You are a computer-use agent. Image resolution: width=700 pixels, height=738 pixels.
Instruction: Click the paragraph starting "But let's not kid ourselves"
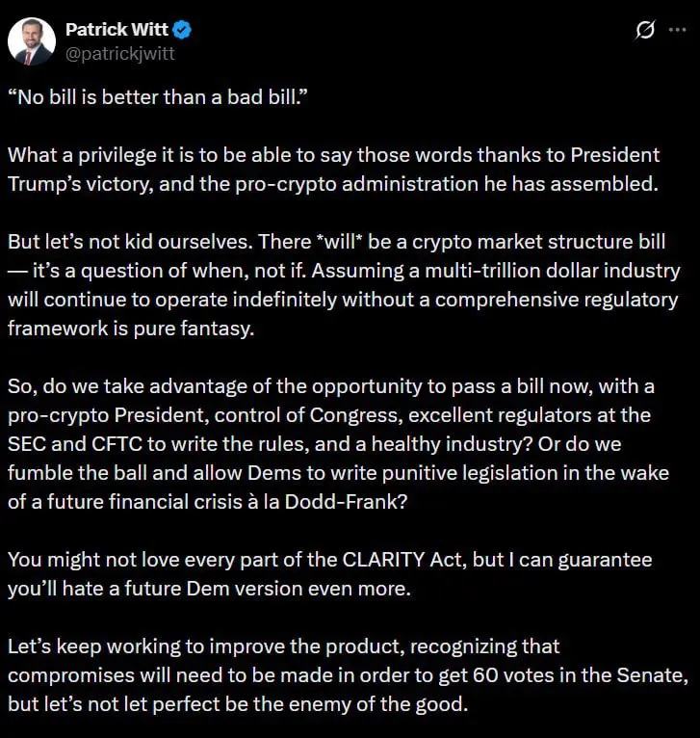[x=343, y=283]
